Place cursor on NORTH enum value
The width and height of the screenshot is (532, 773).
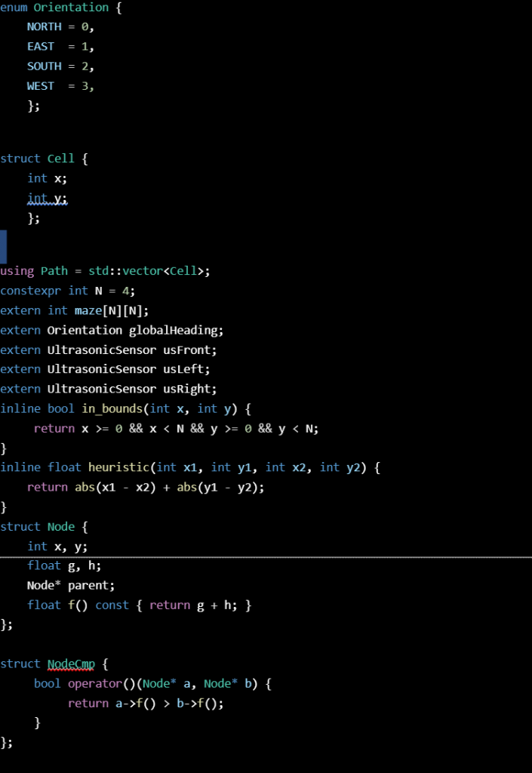(x=44, y=27)
